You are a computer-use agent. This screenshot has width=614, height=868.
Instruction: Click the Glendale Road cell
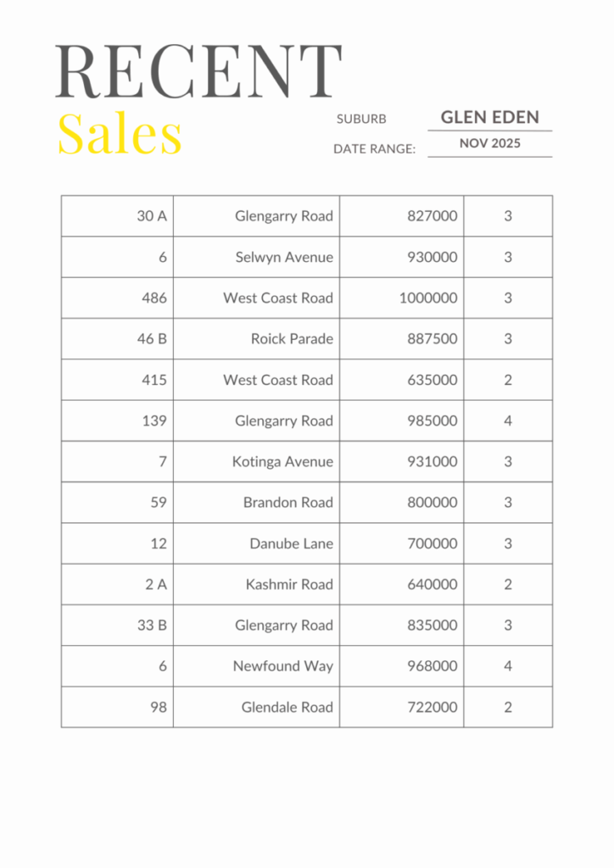click(287, 707)
